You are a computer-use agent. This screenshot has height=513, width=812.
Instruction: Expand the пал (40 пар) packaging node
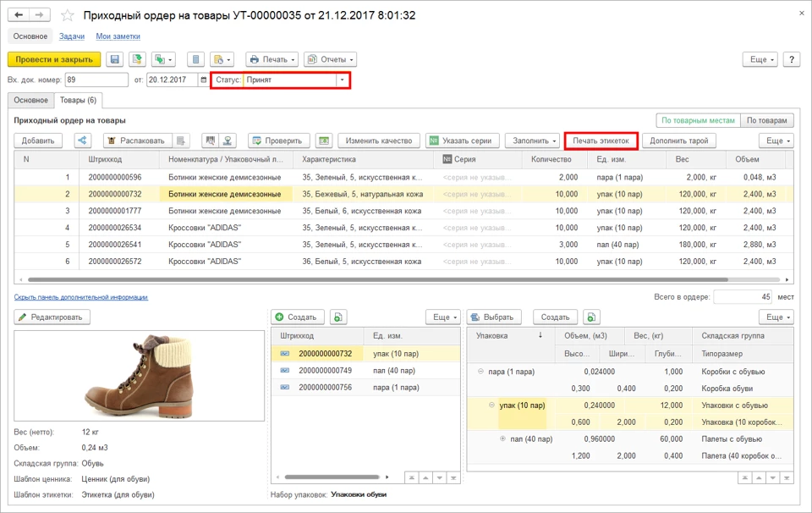click(503, 439)
